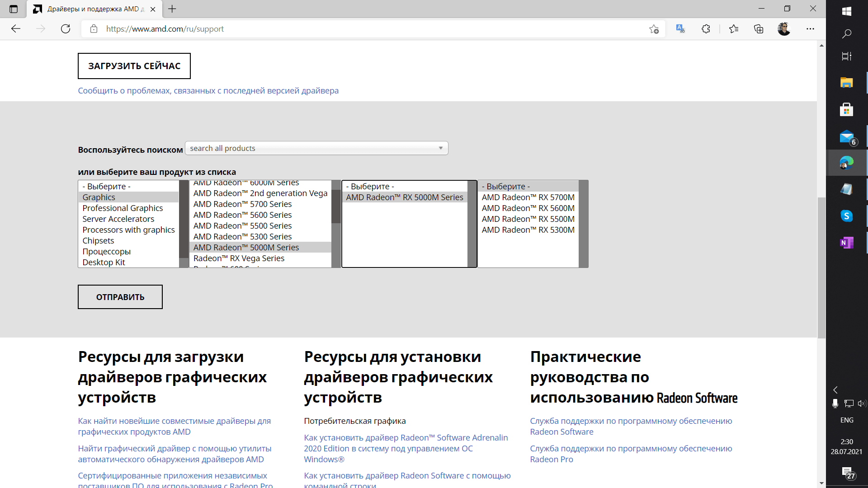Show hidden system tray icons
Image resolution: width=868 pixels, height=488 pixels.
pyautogui.click(x=835, y=390)
